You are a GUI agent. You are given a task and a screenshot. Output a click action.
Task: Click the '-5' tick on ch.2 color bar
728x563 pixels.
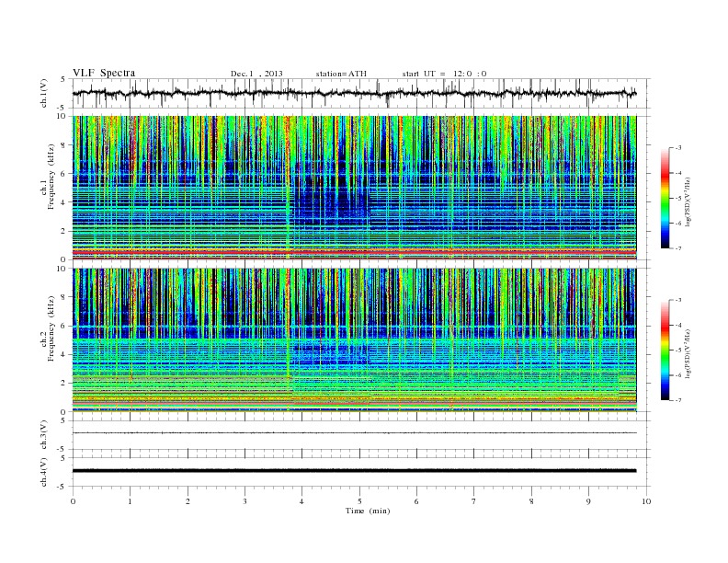click(x=677, y=350)
